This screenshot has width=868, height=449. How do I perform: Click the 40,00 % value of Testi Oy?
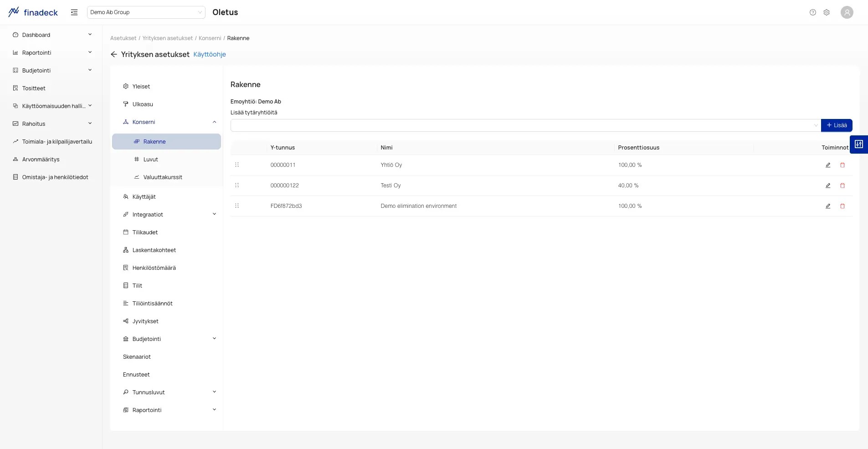(628, 186)
